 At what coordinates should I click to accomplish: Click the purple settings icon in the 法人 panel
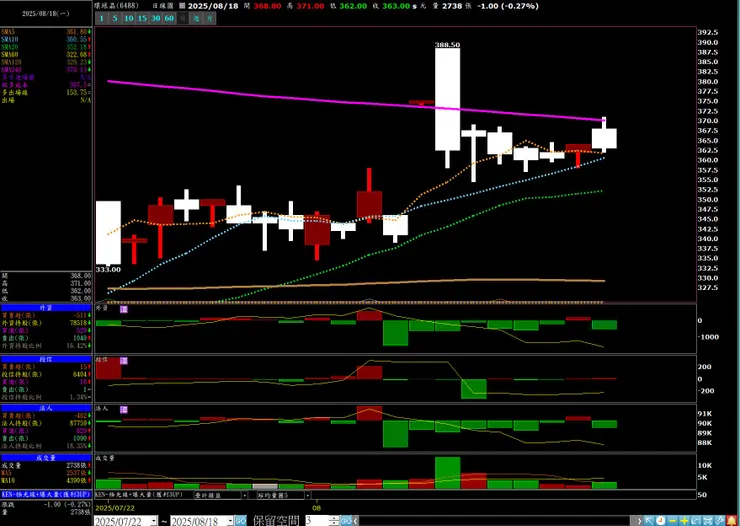pos(124,409)
